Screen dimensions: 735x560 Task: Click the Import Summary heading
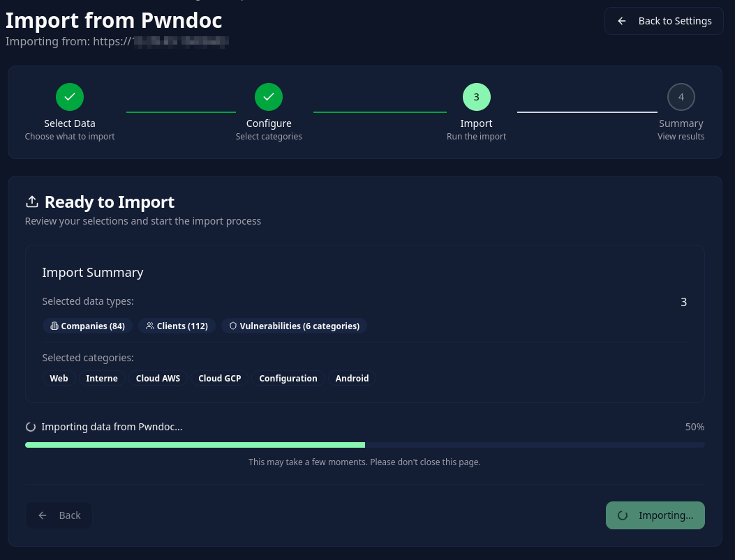coord(93,273)
